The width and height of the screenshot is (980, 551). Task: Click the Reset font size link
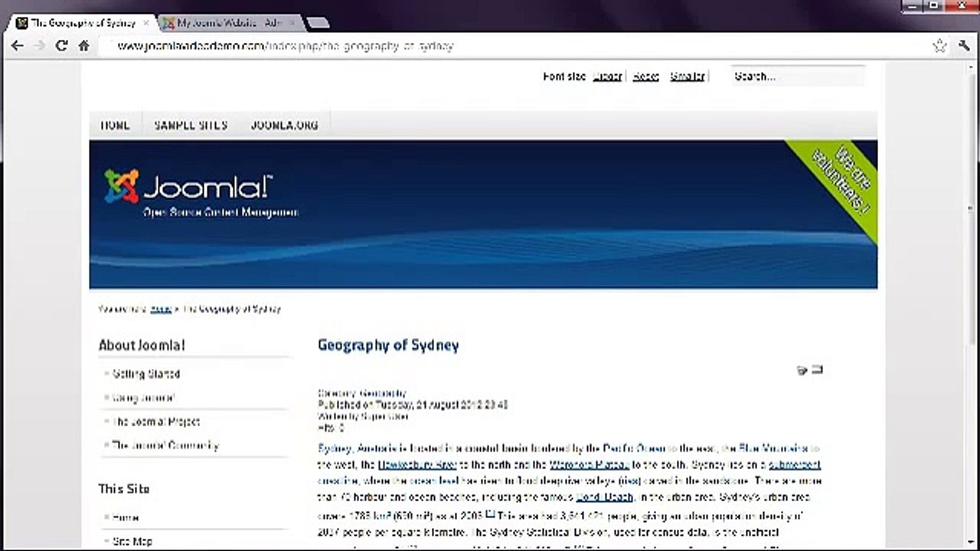pos(645,77)
